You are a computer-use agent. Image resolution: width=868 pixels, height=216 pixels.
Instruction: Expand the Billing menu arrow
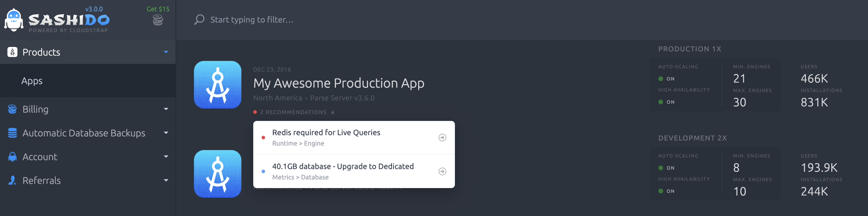pos(166,109)
